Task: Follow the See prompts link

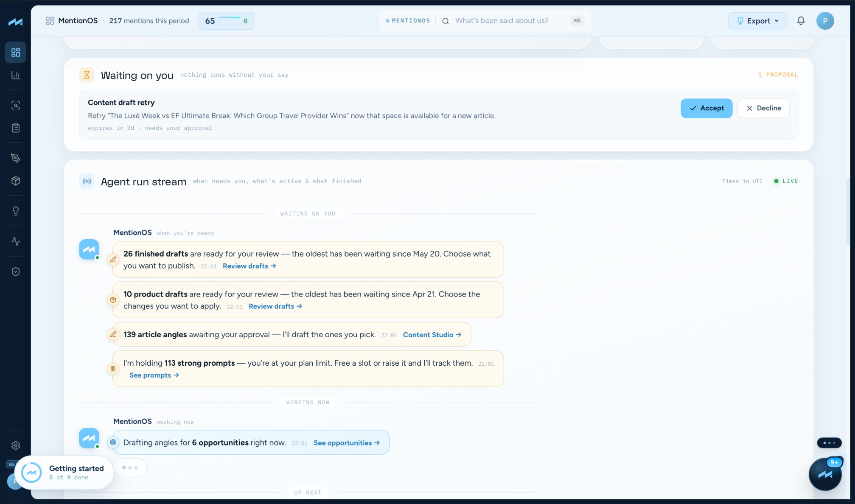Action: click(x=154, y=375)
